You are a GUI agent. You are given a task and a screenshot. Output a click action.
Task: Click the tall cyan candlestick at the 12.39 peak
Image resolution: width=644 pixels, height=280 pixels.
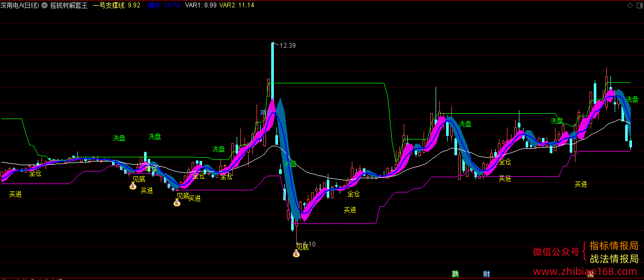[x=273, y=73]
